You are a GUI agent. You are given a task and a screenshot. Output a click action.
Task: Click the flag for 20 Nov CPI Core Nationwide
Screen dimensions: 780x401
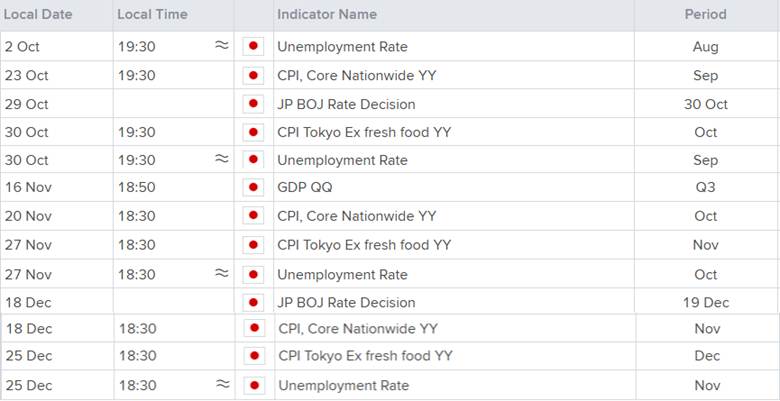point(254,216)
